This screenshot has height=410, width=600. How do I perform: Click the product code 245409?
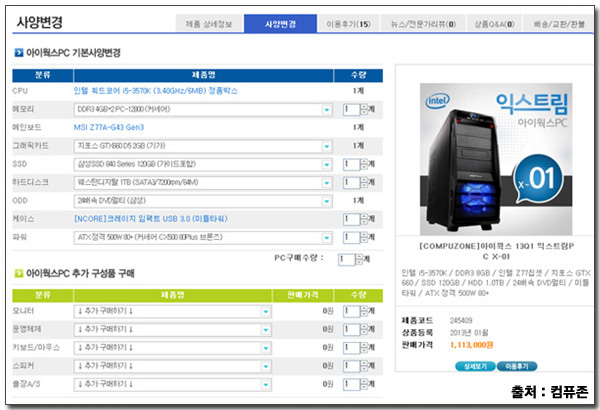coord(461,320)
